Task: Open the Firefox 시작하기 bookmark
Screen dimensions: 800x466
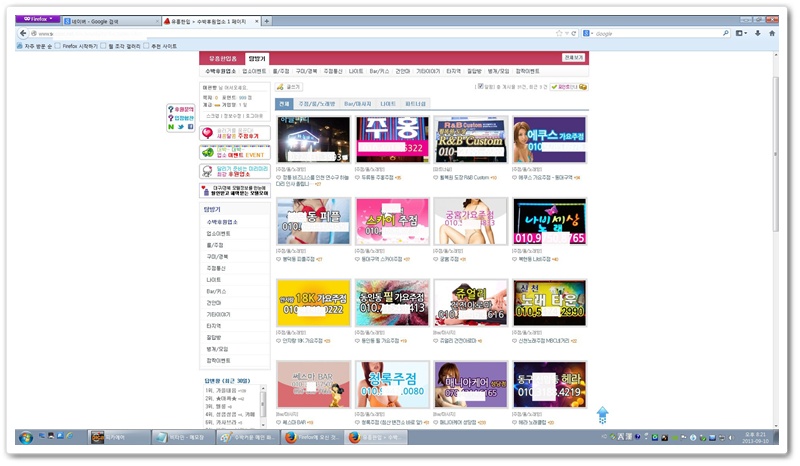Action: pos(76,46)
